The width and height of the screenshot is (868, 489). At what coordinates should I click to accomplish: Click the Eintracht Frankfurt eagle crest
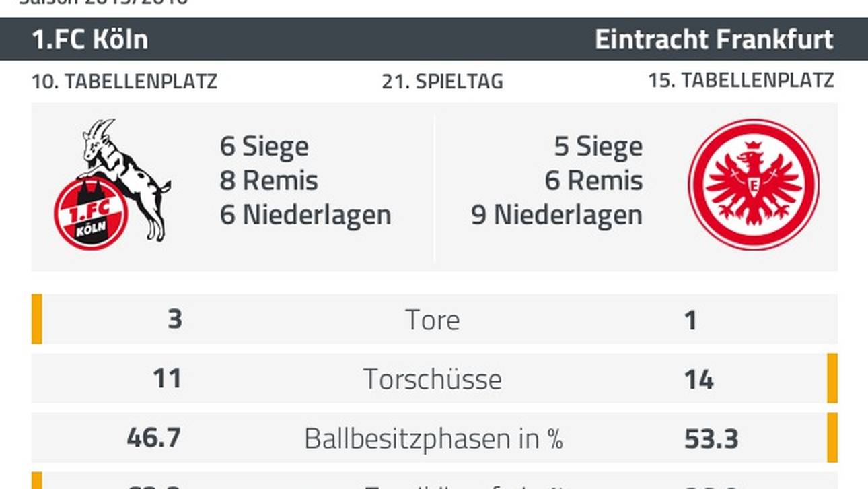754,185
